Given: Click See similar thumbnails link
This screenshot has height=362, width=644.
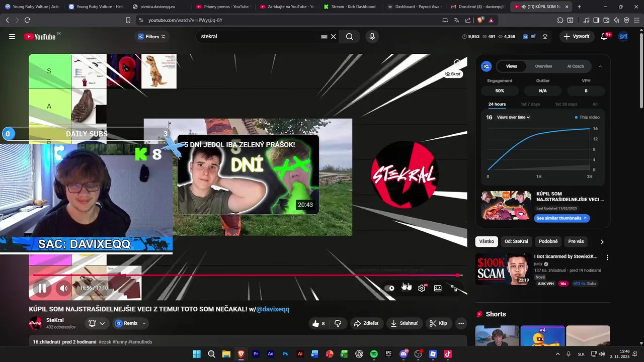Looking at the screenshot, I should 561,218.
